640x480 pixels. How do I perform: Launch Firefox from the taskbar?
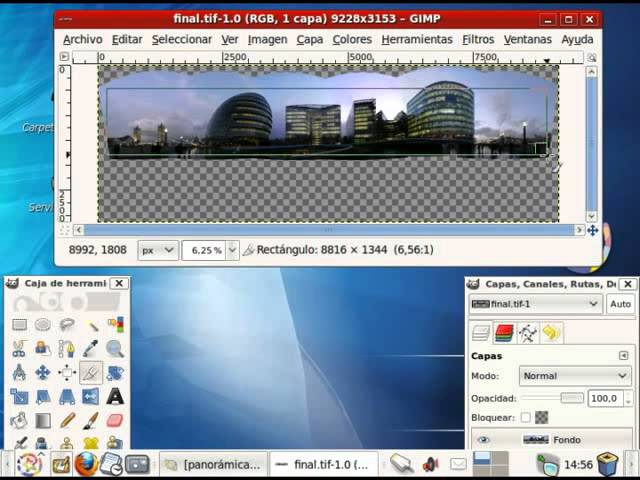(x=86, y=464)
